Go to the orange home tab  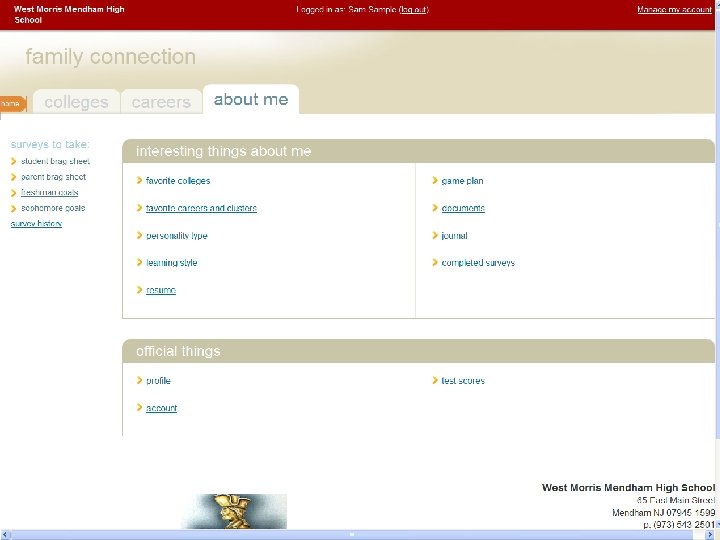[x=12, y=104]
